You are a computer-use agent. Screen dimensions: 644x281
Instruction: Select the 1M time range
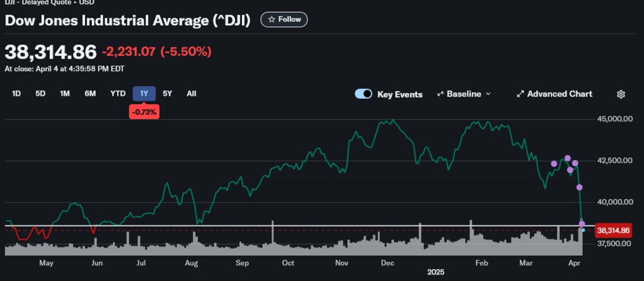click(65, 94)
